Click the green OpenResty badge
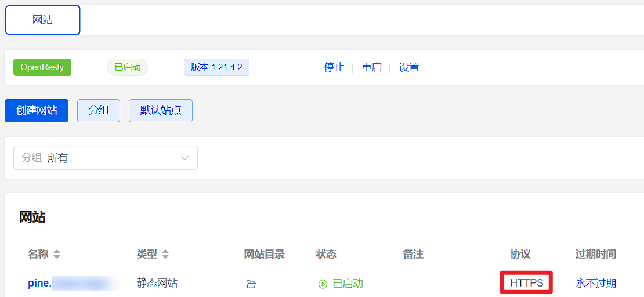The height and width of the screenshot is (297, 644). click(42, 67)
